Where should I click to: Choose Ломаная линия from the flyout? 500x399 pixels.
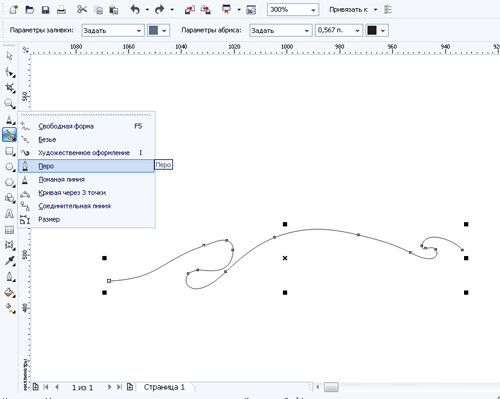[x=87, y=179]
